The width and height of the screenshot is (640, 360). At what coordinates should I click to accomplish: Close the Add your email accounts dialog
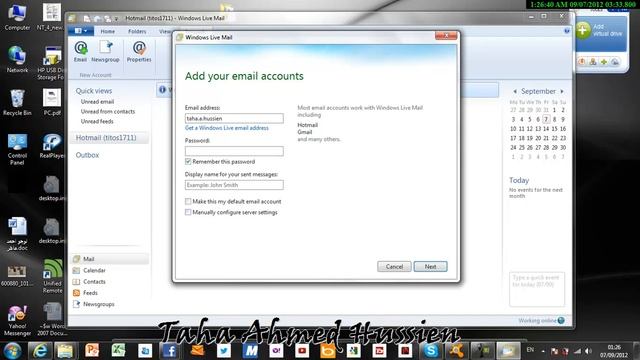click(x=446, y=36)
